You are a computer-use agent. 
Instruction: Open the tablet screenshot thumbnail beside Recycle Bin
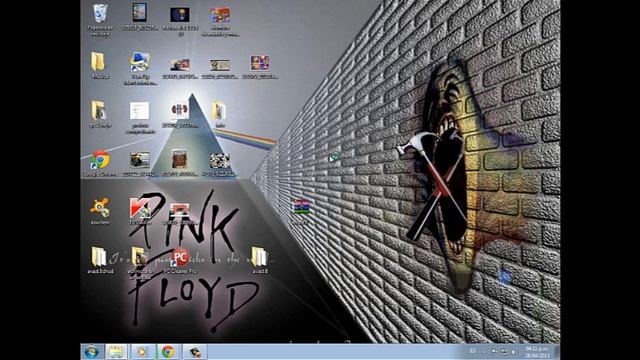click(140, 17)
